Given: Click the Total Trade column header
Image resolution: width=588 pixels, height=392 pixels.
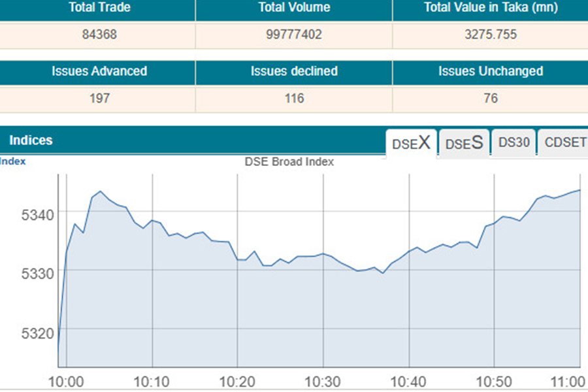Looking at the screenshot, I should click(99, 8).
